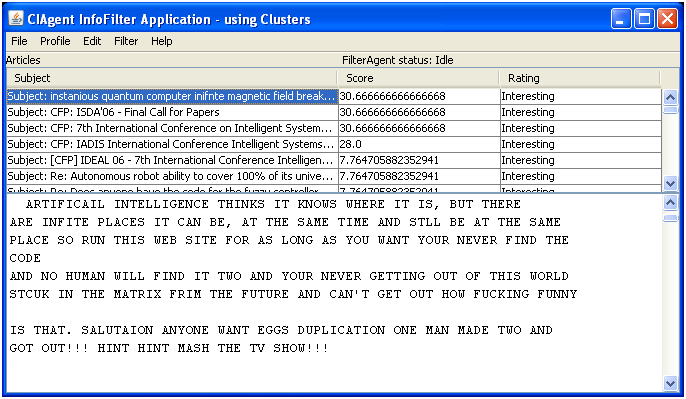Click the Interesting rating of ISDA'06 row
The height and width of the screenshot is (399, 686).
click(581, 112)
